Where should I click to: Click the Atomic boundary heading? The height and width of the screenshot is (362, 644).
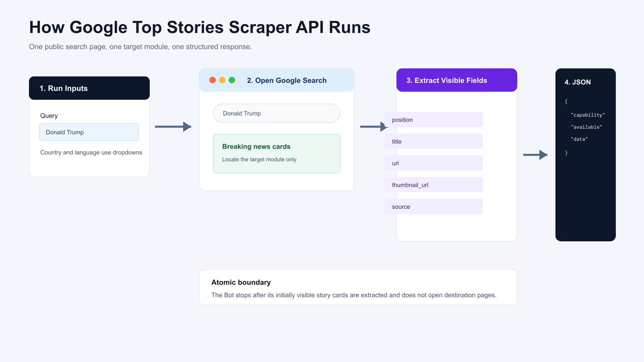coord(241,282)
